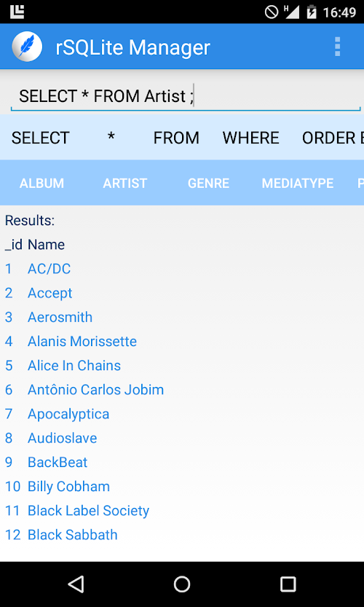Tap the signal strength status icon
Viewport: 364px width, 607px height.
pos(292,12)
